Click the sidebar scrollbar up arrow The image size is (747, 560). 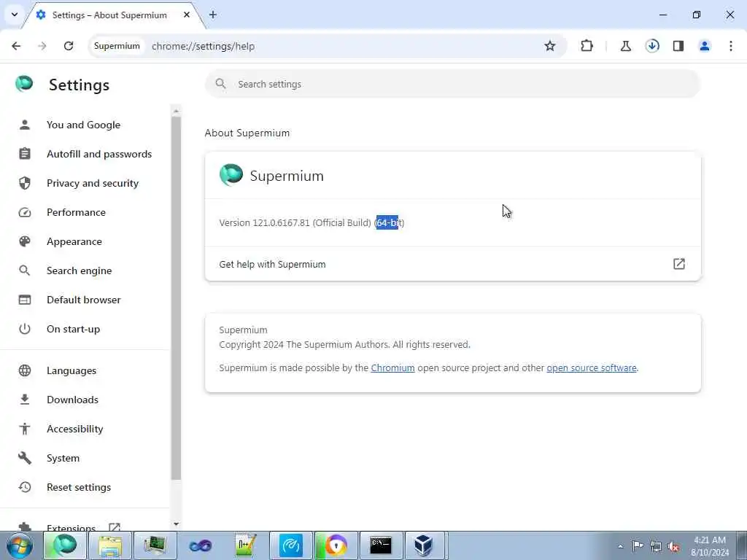tap(177, 111)
